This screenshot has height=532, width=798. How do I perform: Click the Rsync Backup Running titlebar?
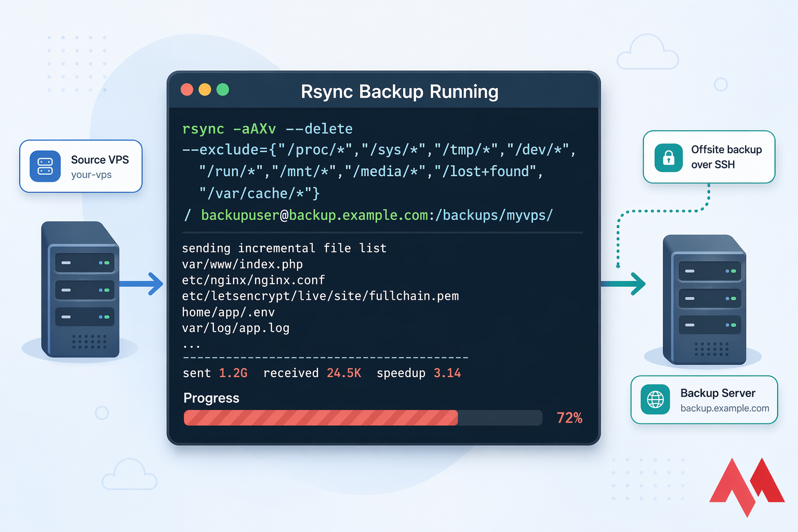400,91
